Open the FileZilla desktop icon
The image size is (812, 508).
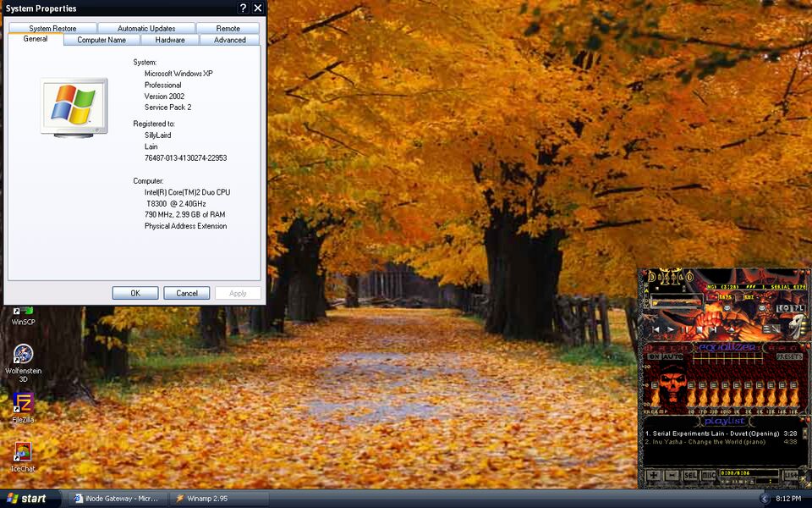point(23,408)
